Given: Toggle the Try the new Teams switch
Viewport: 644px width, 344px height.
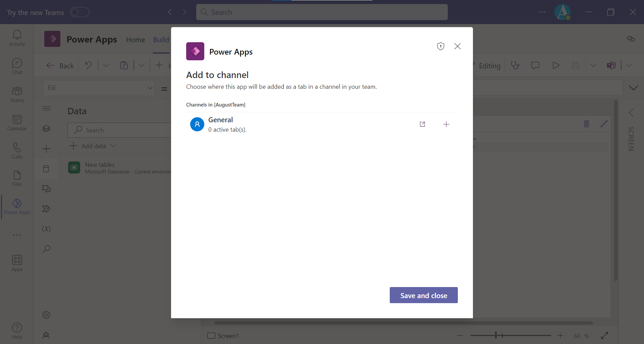Looking at the screenshot, I should coord(79,12).
